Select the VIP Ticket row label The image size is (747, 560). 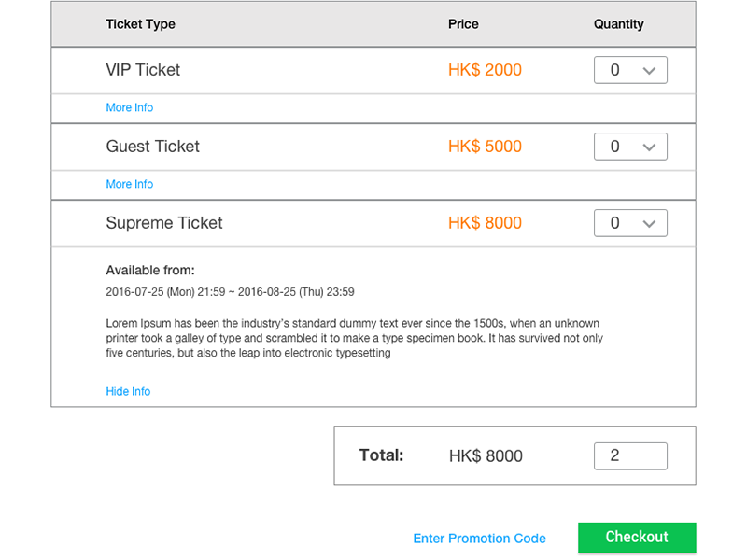pos(143,70)
